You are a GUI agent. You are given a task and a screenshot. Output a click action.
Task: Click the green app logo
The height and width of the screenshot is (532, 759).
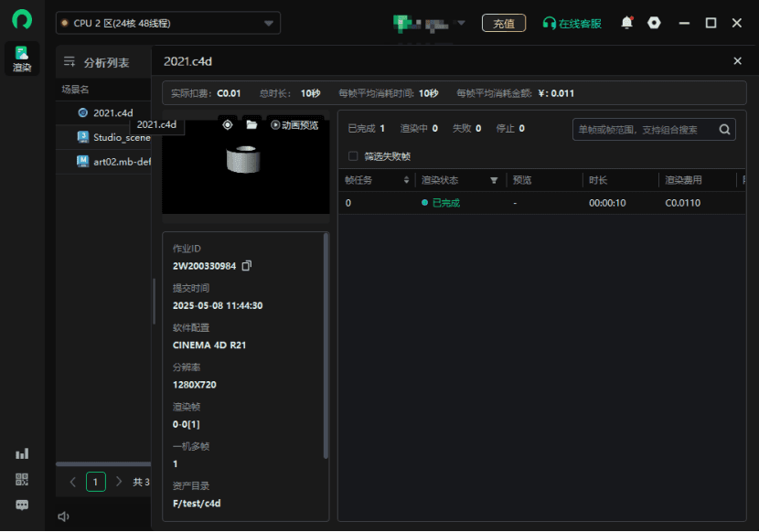pyautogui.click(x=22, y=19)
